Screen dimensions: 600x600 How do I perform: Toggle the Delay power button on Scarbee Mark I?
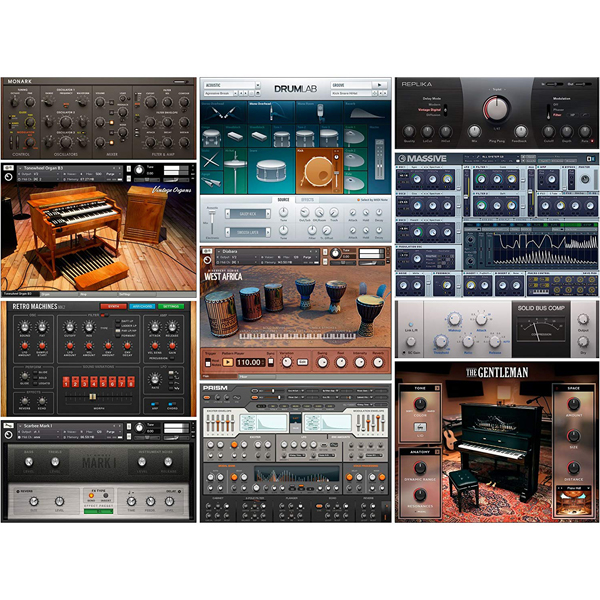[x=179, y=491]
